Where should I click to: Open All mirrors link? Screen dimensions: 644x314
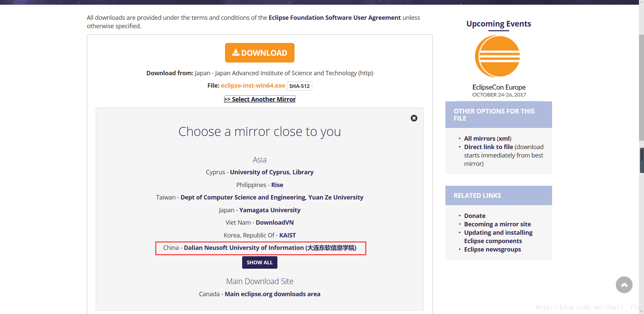[x=480, y=139]
